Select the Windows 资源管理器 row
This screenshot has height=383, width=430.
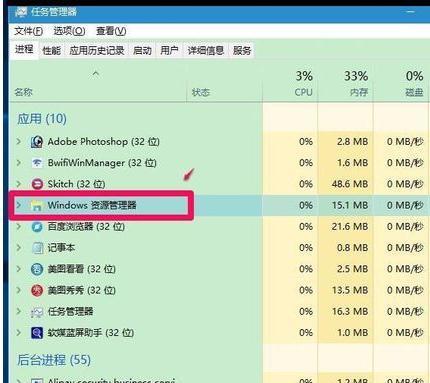[219, 205]
